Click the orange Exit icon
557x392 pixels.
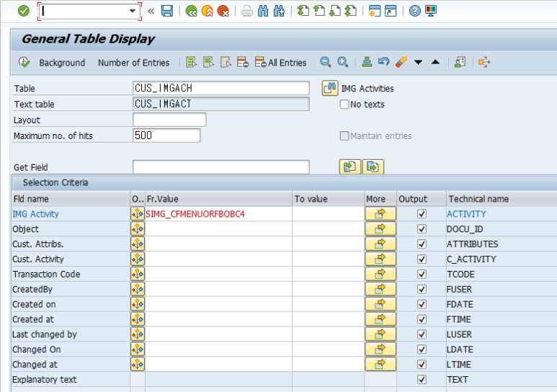click(207, 11)
